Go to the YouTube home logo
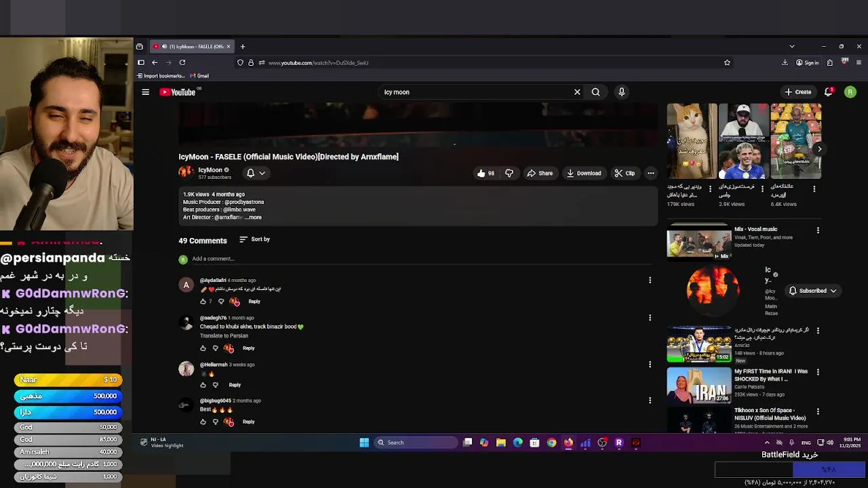The width and height of the screenshot is (868, 488). pos(178,92)
